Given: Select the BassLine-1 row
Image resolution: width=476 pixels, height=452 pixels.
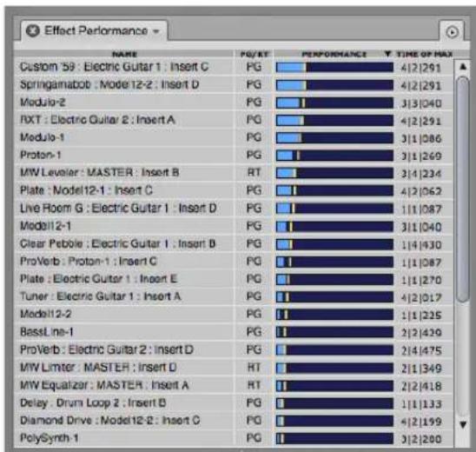Looking at the screenshot, I should [x=234, y=332].
